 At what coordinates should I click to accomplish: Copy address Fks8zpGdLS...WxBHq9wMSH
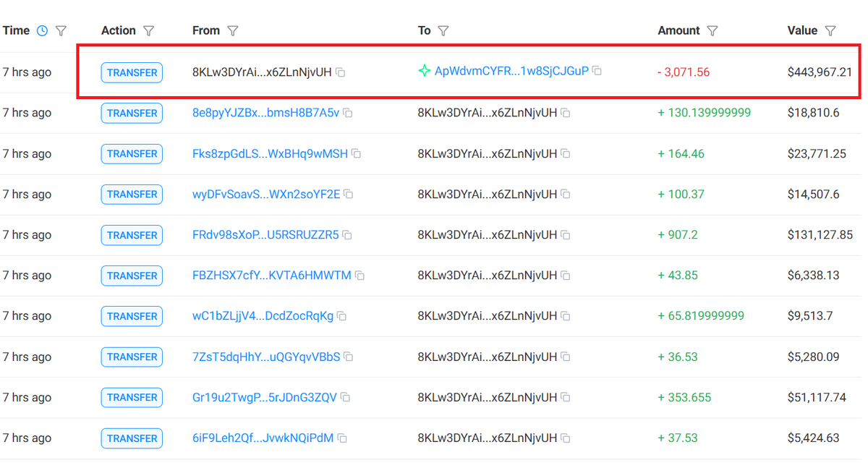tap(357, 154)
